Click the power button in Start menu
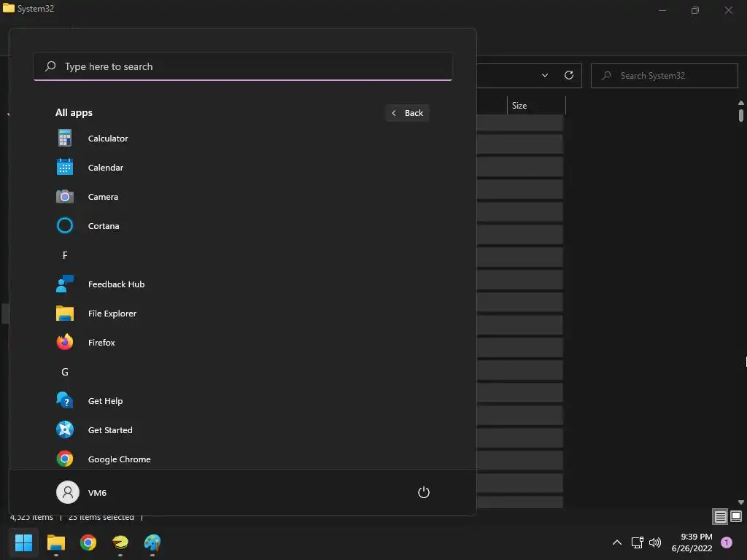Image resolution: width=747 pixels, height=560 pixels. coord(424,492)
